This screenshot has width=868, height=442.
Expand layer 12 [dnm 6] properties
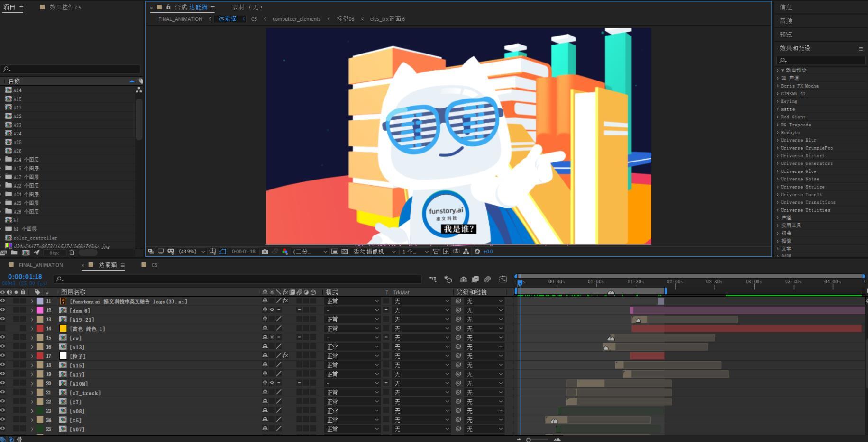click(x=32, y=311)
